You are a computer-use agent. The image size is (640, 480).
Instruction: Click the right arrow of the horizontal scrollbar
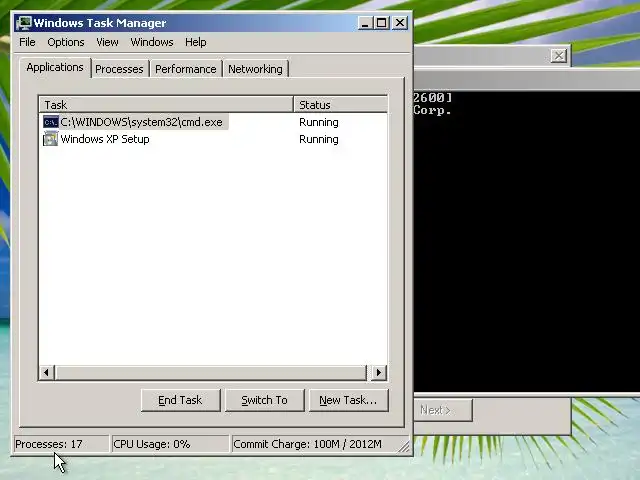click(379, 372)
